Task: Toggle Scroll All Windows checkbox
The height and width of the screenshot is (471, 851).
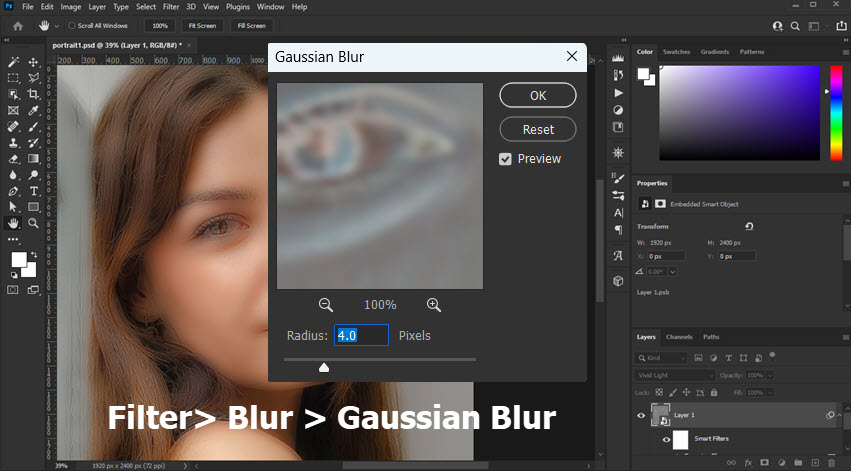Action: pyautogui.click(x=72, y=26)
